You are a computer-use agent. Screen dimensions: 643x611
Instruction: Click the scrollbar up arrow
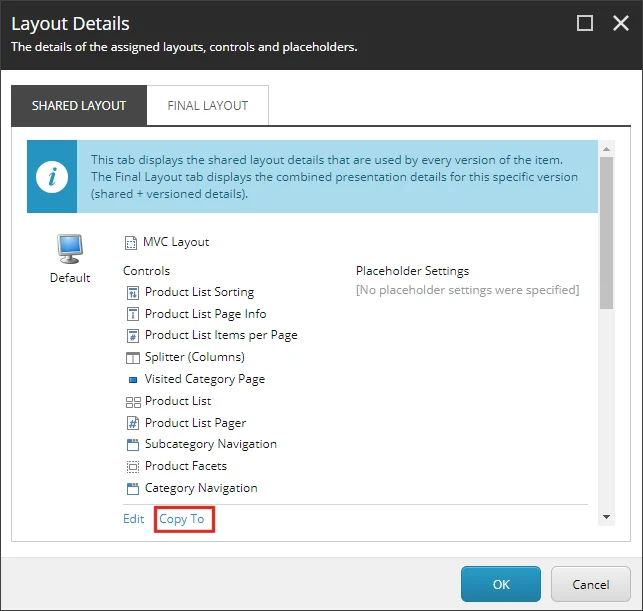(x=607, y=149)
